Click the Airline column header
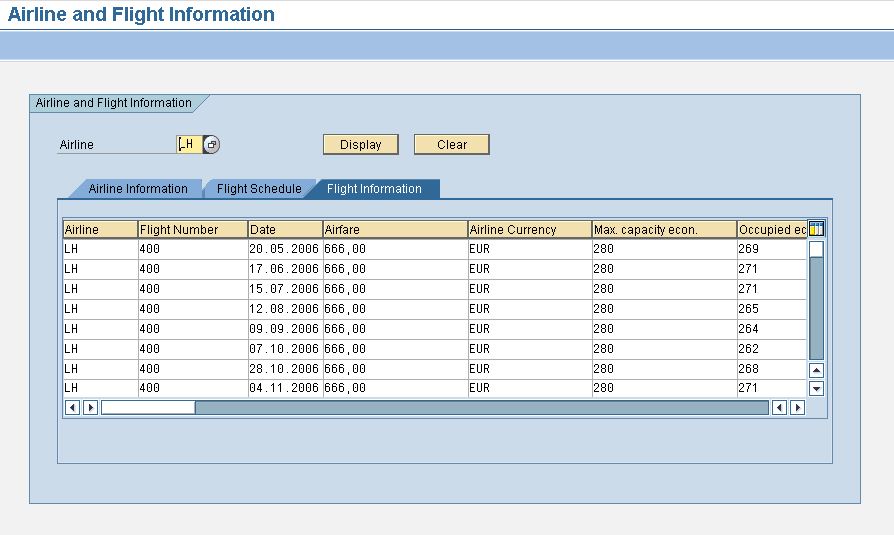 point(100,229)
